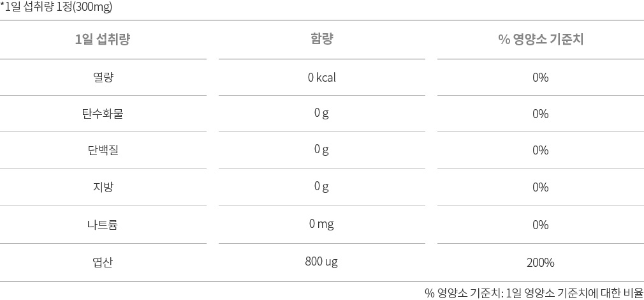
Task: Click the 200% daily value cell
Action: click(x=541, y=262)
